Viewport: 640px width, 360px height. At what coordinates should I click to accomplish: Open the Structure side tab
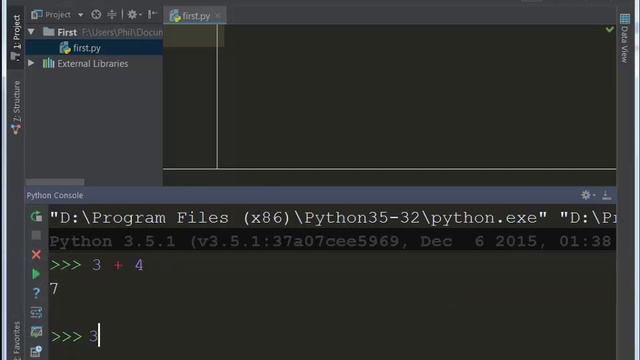[x=16, y=107]
